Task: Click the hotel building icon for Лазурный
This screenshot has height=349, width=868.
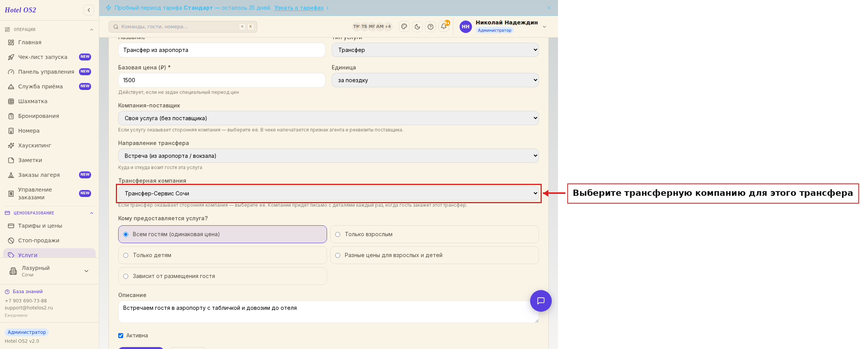Action: pyautogui.click(x=13, y=271)
